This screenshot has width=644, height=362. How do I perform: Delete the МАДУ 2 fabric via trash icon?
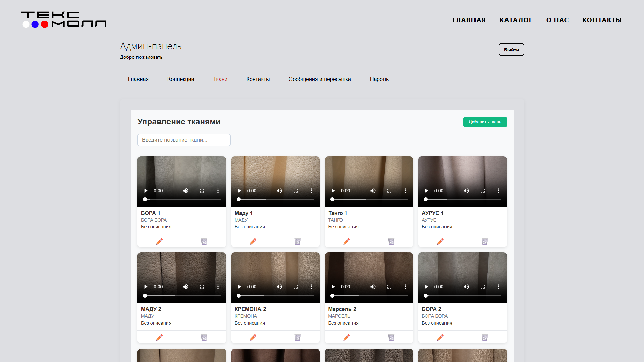204,337
